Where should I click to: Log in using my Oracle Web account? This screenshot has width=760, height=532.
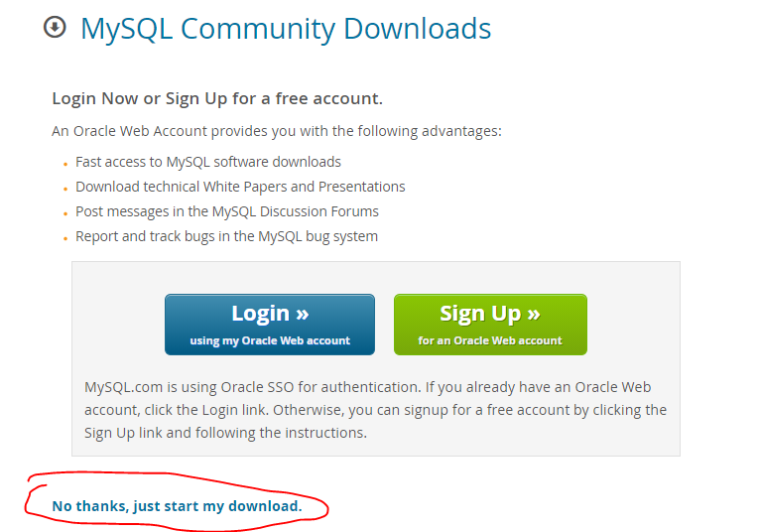(x=270, y=325)
